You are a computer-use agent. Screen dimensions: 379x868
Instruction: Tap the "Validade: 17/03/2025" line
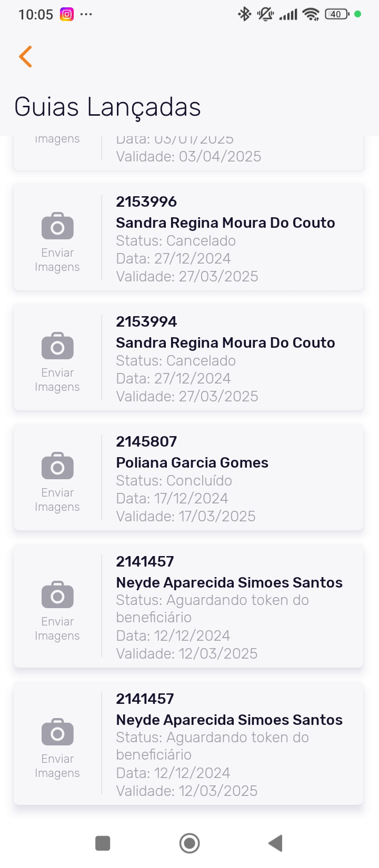186,516
